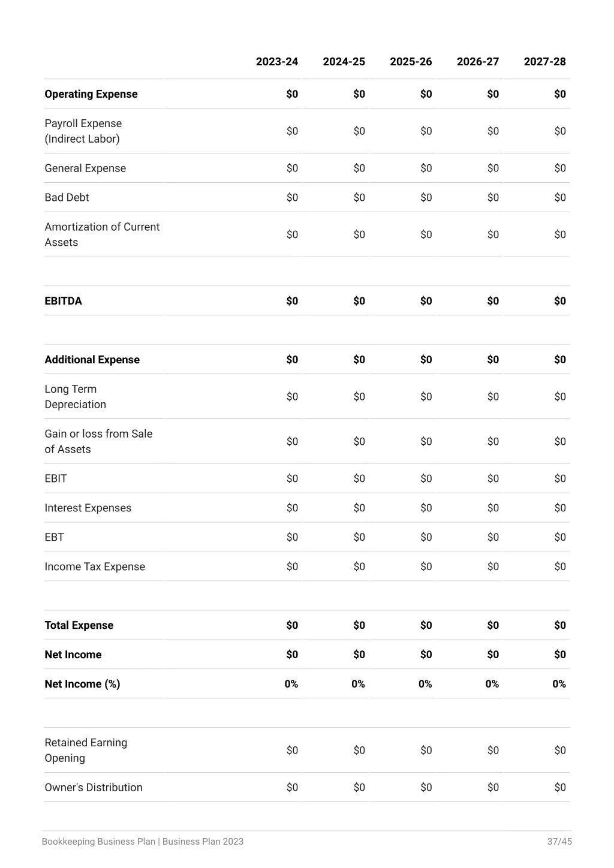The width and height of the screenshot is (614, 868).
Task: Click the Retained Earning Opening label
Action: (86, 751)
